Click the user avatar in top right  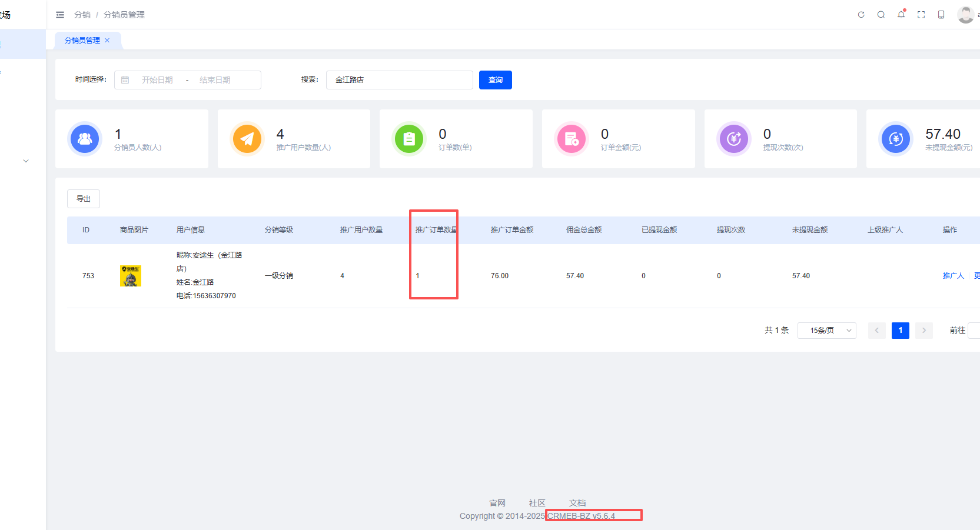pos(965,15)
